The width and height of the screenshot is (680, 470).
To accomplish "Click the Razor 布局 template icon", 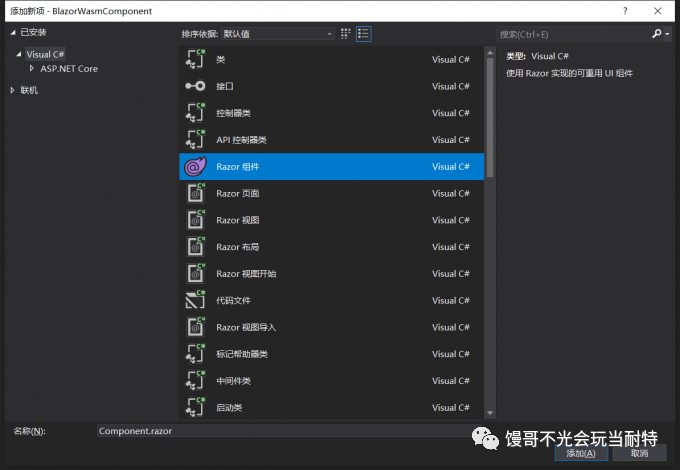I will coord(196,247).
